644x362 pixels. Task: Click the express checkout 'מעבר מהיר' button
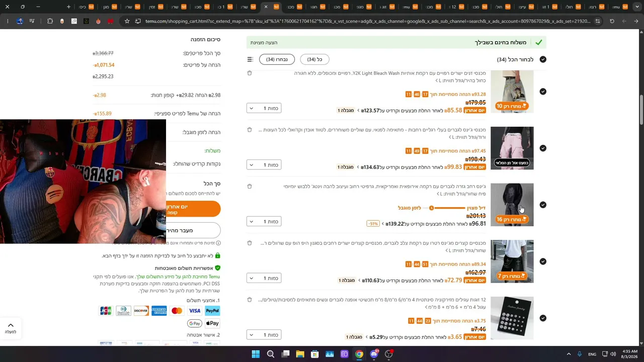(x=193, y=230)
